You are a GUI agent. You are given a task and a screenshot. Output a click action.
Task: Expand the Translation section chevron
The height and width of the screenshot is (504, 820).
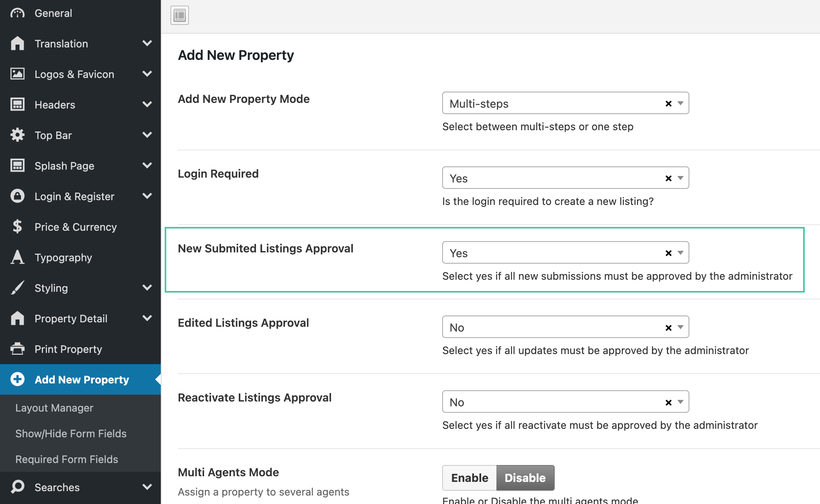[x=148, y=43]
